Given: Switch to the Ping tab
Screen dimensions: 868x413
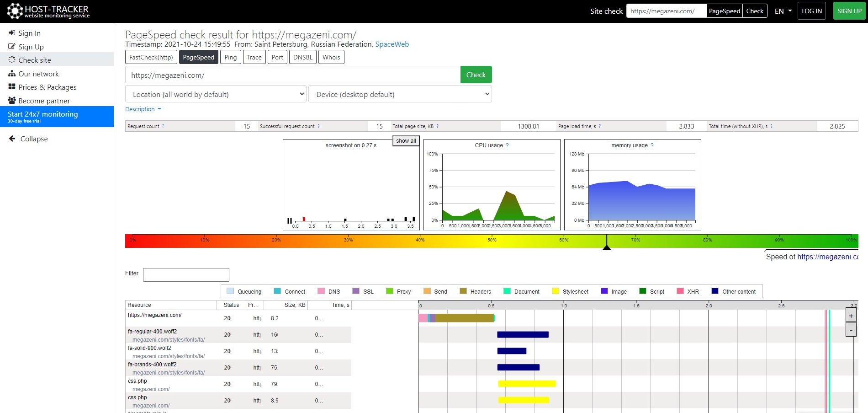Looking at the screenshot, I should coord(231,57).
